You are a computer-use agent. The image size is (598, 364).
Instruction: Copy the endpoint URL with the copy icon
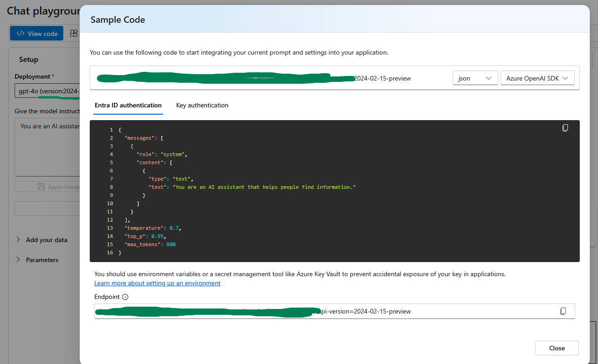[563, 311]
